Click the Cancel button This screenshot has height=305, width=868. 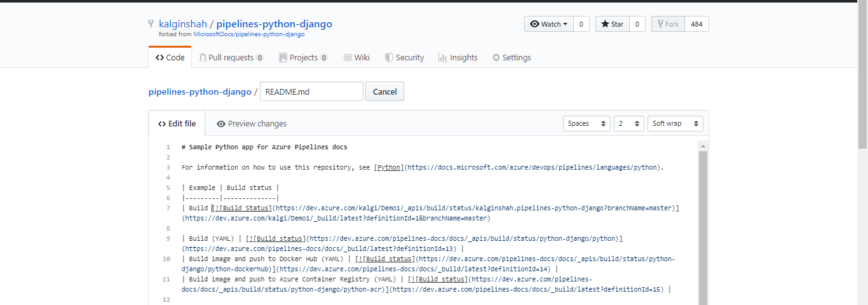coord(384,91)
